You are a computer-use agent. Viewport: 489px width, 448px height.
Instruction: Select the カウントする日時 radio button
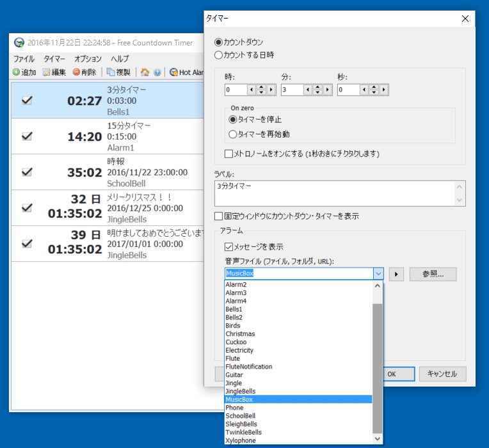click(x=218, y=55)
